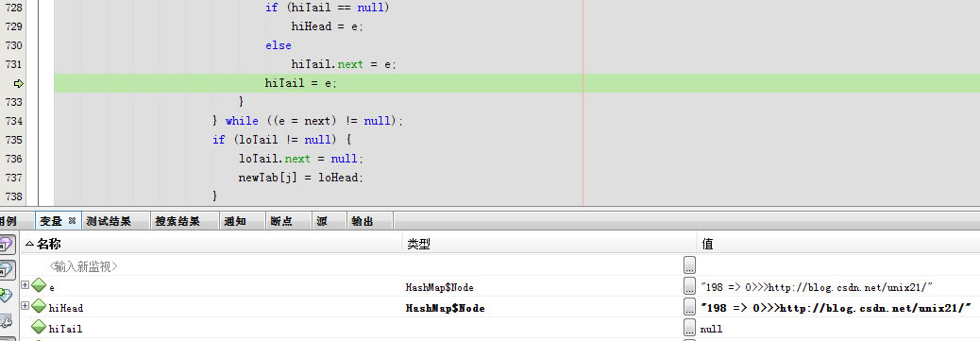Select variable name "e" in list
The height and width of the screenshot is (341, 980).
[52, 288]
